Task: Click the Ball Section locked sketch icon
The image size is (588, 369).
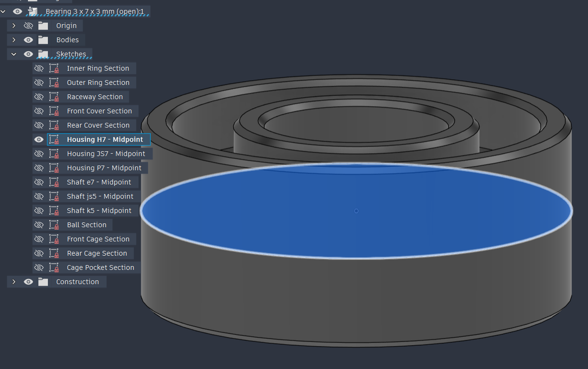Action: [x=54, y=225]
